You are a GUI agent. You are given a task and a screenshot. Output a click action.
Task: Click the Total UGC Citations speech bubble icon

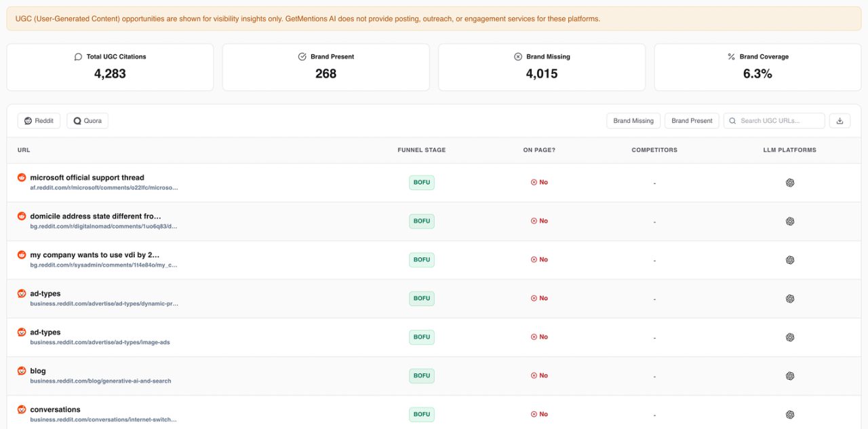coord(78,57)
